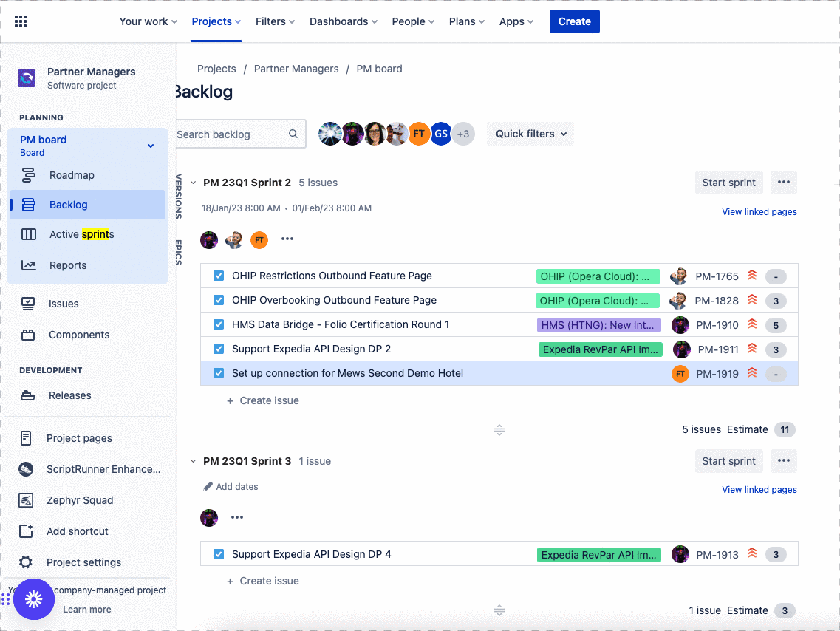Screen dimensions: 840x631
Task: Open Releases ship icon in sidebar
Action: tap(28, 395)
